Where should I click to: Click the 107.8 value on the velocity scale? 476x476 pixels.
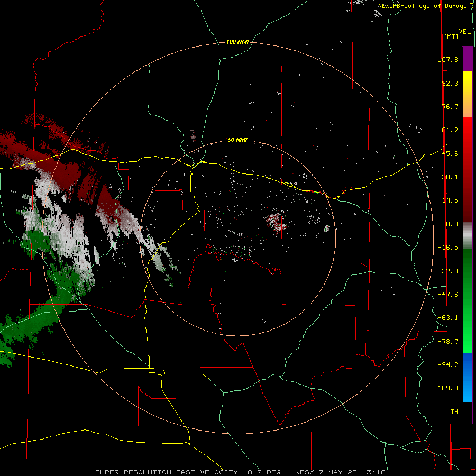click(x=448, y=59)
